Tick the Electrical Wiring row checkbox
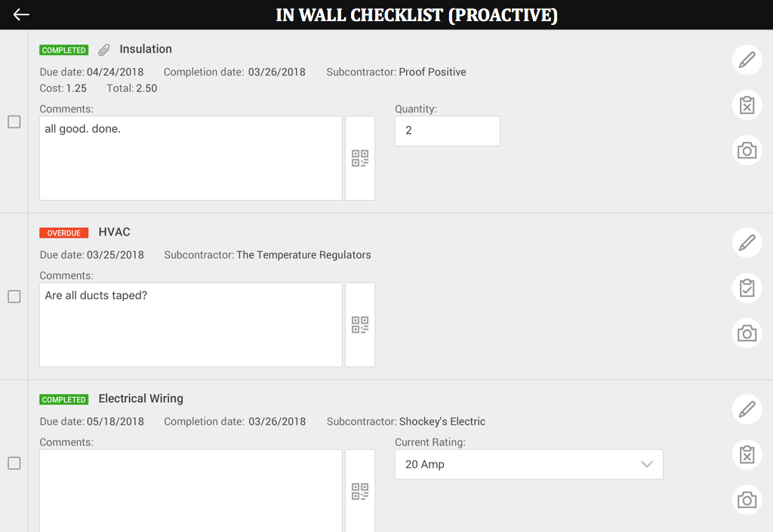The image size is (773, 532). pyautogui.click(x=14, y=463)
